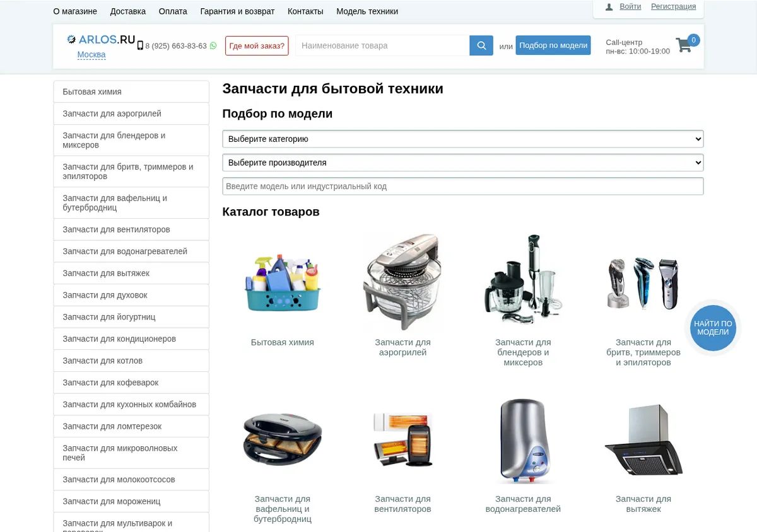
Task: Select the blender and mixer image
Action: point(523,280)
